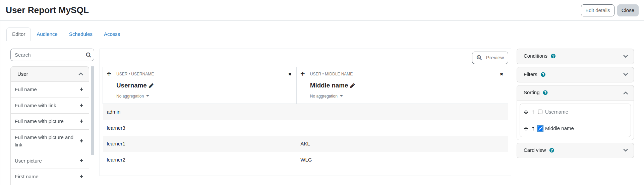Click inside the Search input field
Viewport: 644px width, 185px height.
coord(49,55)
